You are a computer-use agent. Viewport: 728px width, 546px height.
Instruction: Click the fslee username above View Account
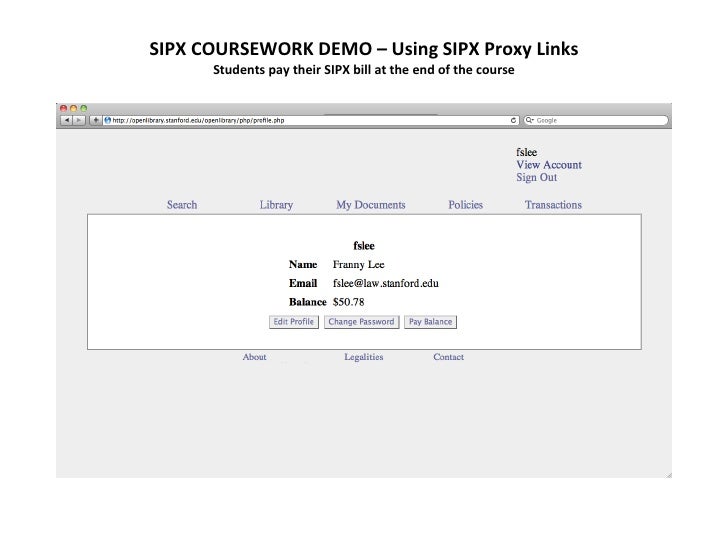click(x=526, y=152)
